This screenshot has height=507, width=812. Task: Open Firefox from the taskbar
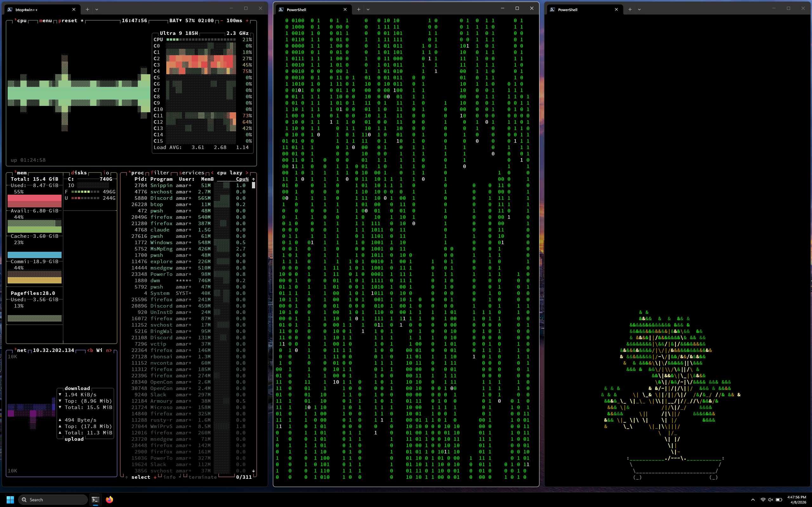point(109,500)
